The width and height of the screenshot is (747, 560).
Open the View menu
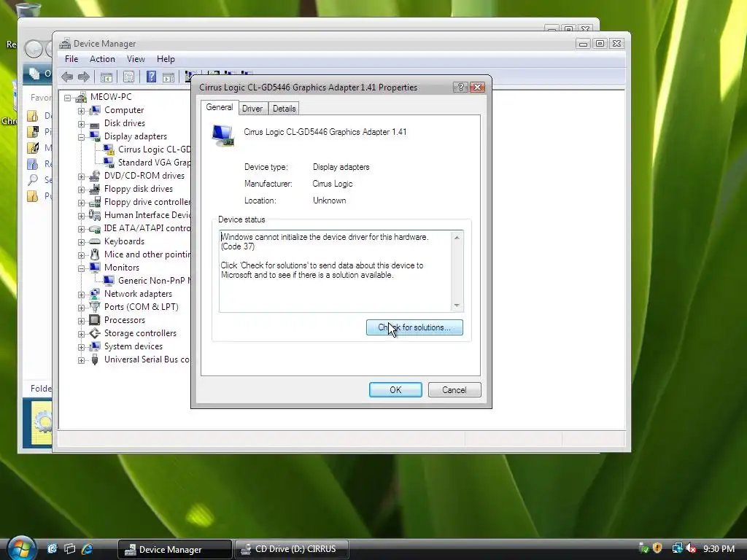[x=136, y=59]
